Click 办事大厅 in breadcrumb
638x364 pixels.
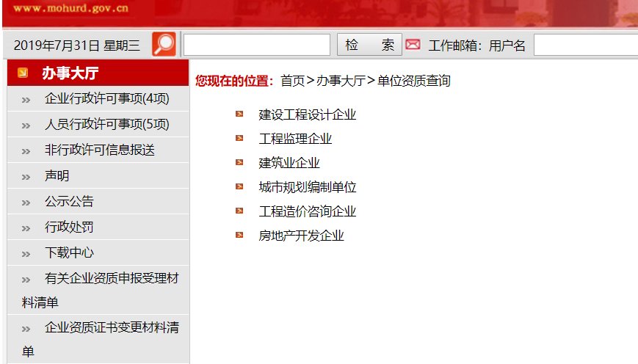click(341, 81)
